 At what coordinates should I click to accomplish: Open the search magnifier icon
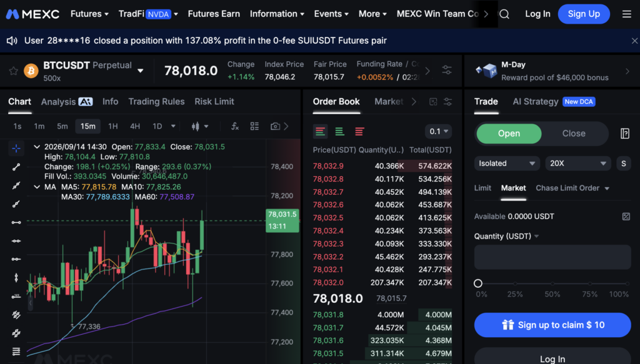pyautogui.click(x=504, y=14)
